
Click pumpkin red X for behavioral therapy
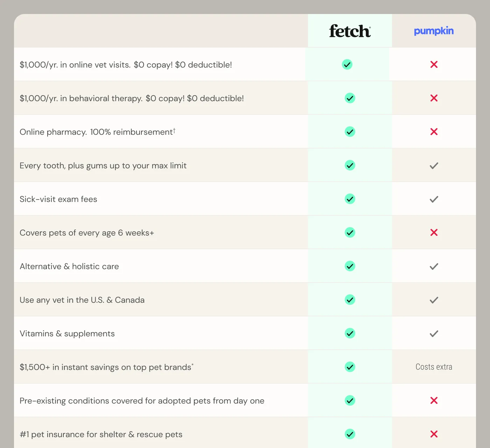coord(434,98)
